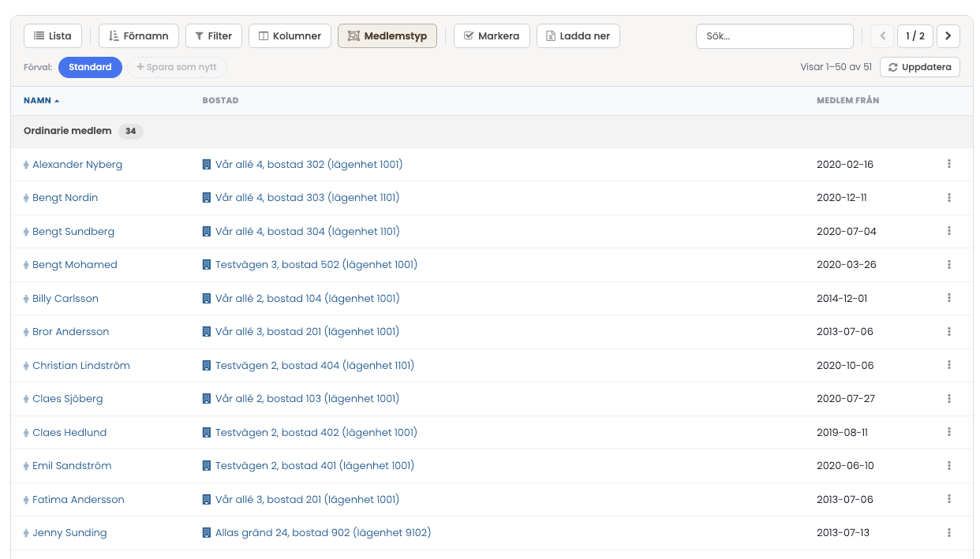Click the date 2019-08-11
Screen dimensions: 980x559
click(842, 433)
